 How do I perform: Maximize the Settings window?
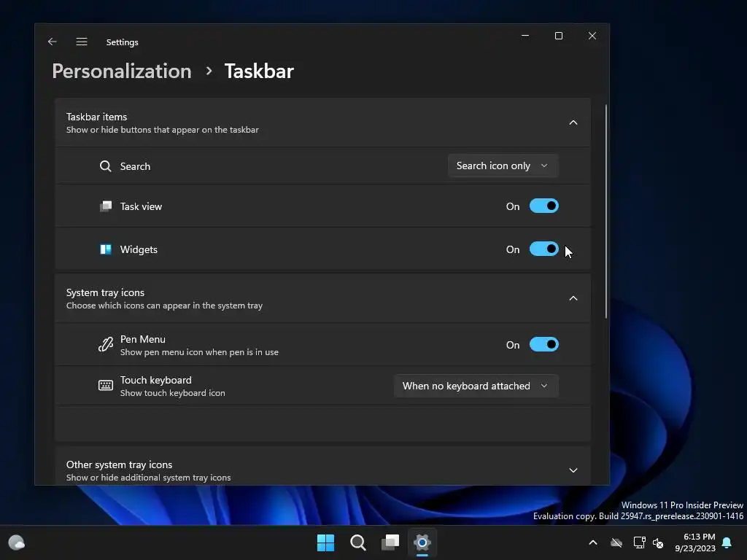[x=559, y=36]
